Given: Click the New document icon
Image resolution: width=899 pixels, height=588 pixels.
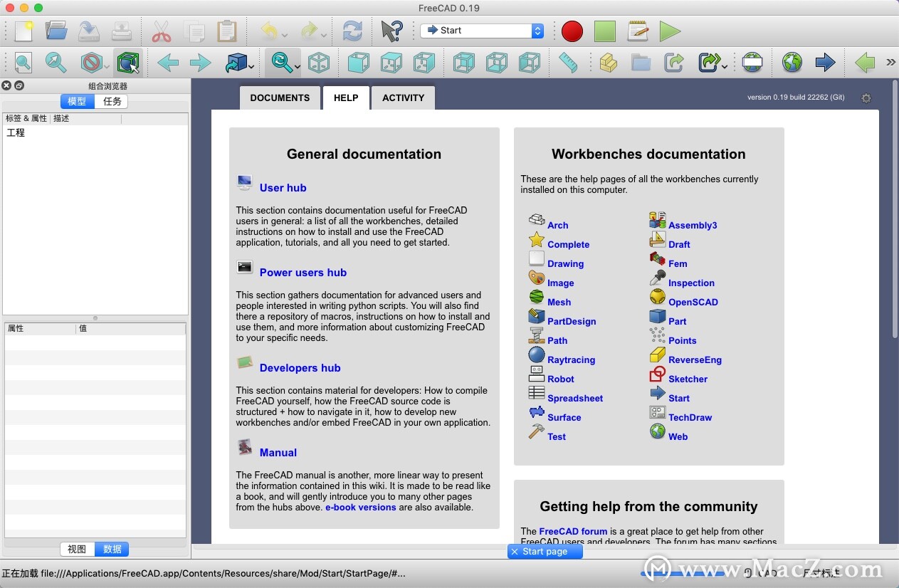Looking at the screenshot, I should click(23, 31).
